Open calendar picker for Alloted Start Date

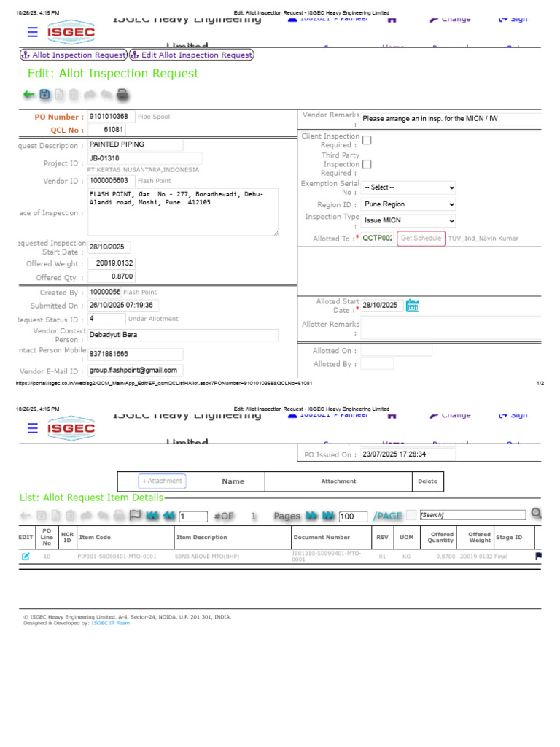pos(413,306)
